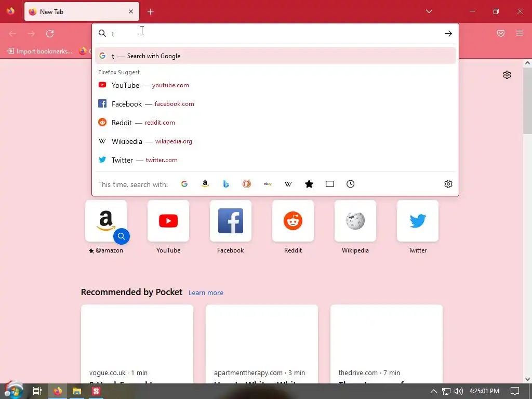
Task: Open the vogue.co.uk Pocket story card
Action: click(137, 344)
